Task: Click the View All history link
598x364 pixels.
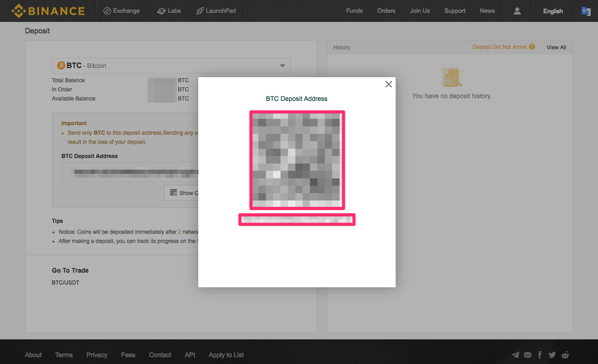Action: [556, 47]
